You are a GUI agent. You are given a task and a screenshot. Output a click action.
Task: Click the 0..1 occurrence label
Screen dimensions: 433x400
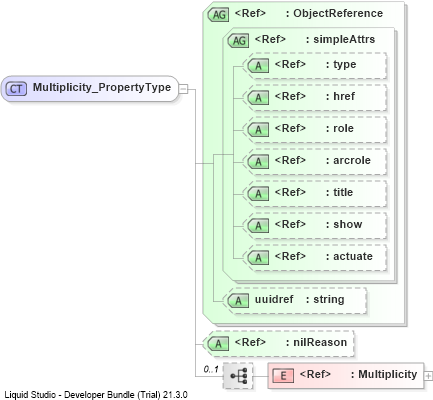click(x=211, y=369)
